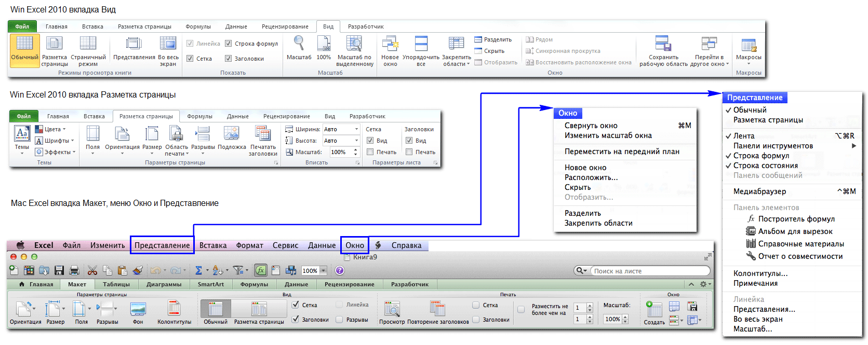Viewport: 868px width, 345px height.
Task: Switch to the SmartArt tab
Action: pyautogui.click(x=211, y=284)
